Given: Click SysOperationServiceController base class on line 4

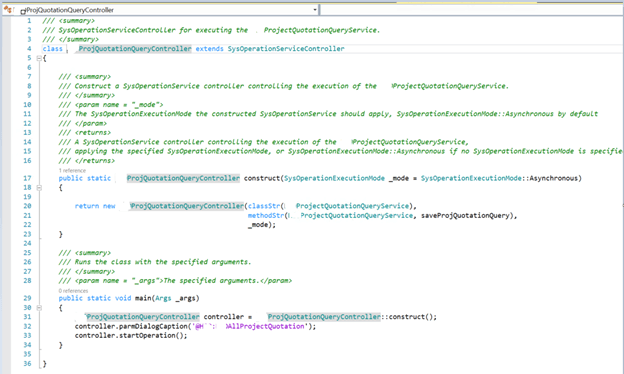Looking at the screenshot, I should (x=286, y=49).
